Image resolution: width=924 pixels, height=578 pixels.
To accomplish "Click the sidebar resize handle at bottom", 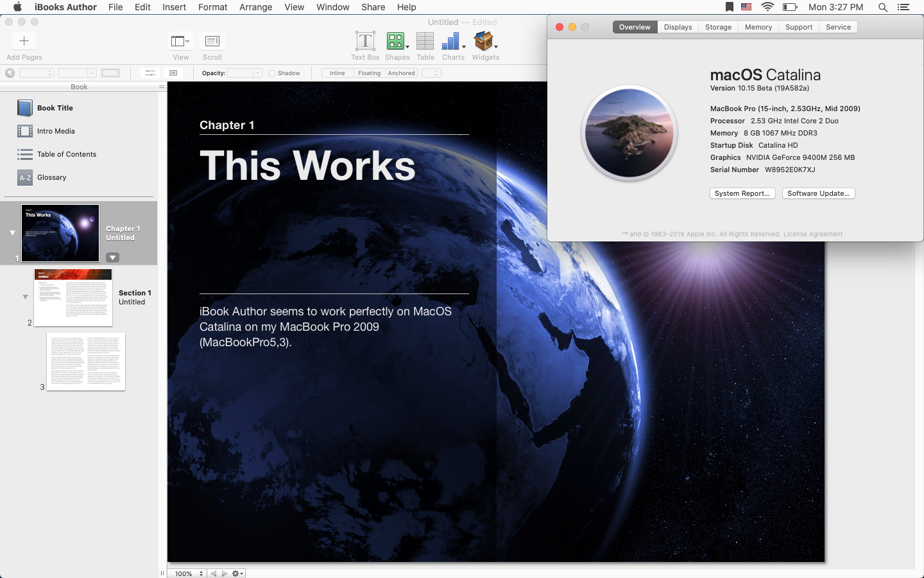I will click(162, 574).
